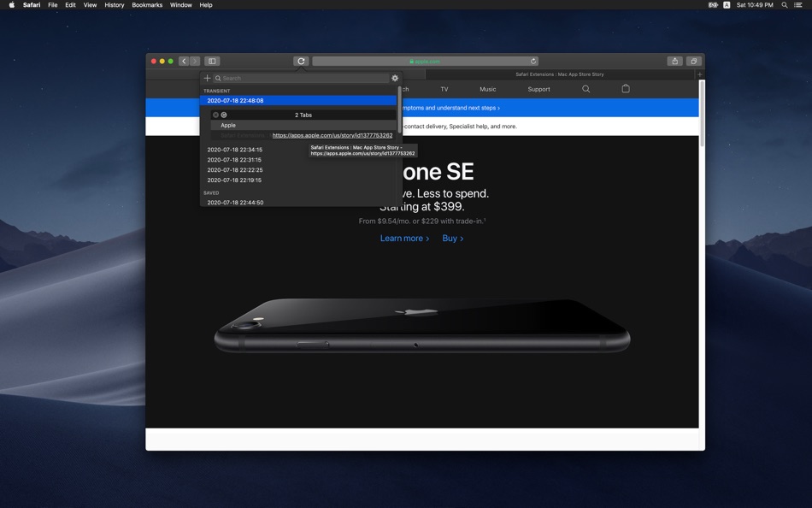The width and height of the screenshot is (812, 508).
Task: Go forward using Safari's forward arrow
Action: [x=195, y=62]
